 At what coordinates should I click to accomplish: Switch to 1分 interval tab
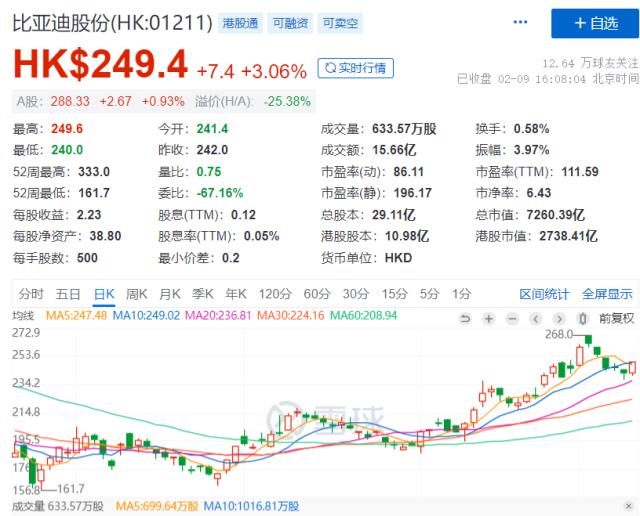[462, 294]
